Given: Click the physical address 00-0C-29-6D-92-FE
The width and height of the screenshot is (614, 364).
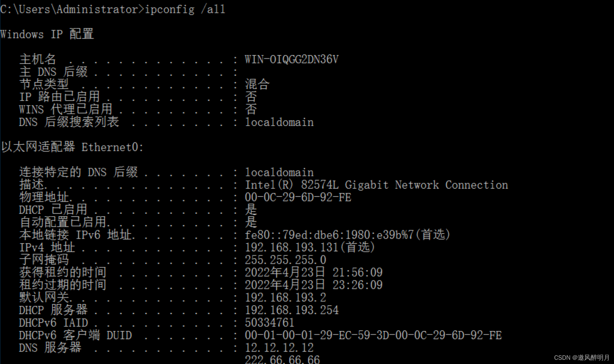Looking at the screenshot, I should [x=298, y=197].
